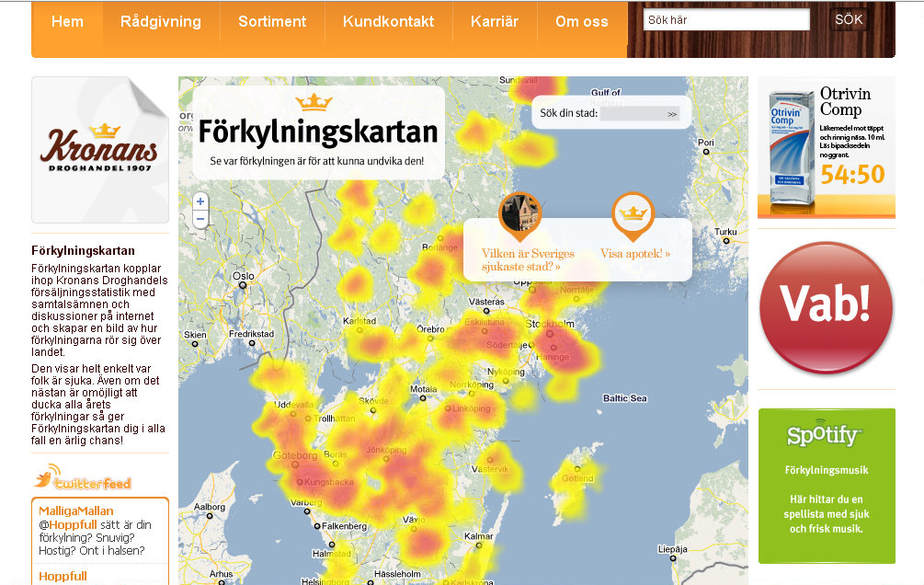Click the Liepāja city marker
The width and height of the screenshot is (924, 585).
[x=672, y=558]
